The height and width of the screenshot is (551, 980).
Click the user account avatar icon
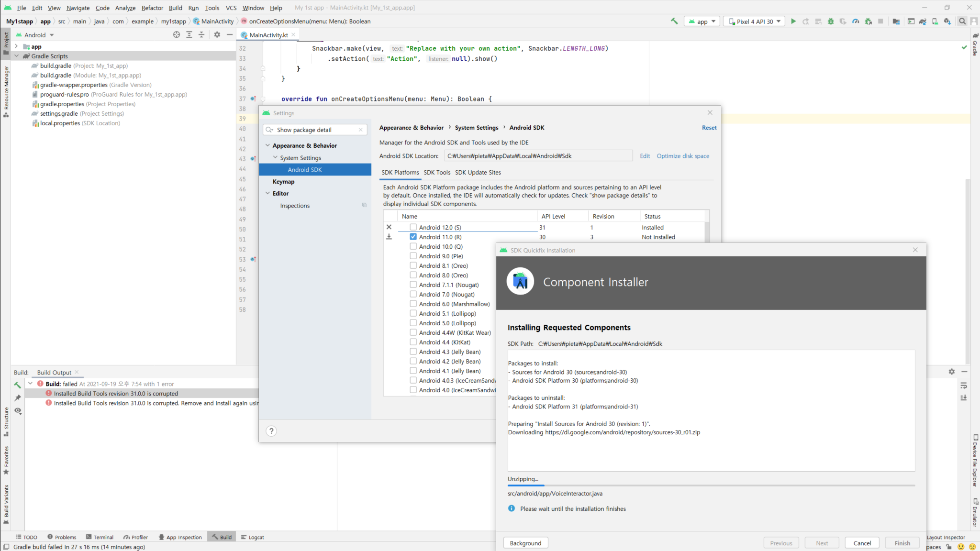[x=974, y=21]
